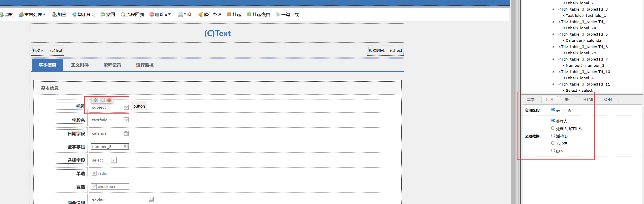Image resolution: width=644 pixels, height=204 pixels.
Task: Choose 处理人 as 区段依据
Action: pos(553,121)
